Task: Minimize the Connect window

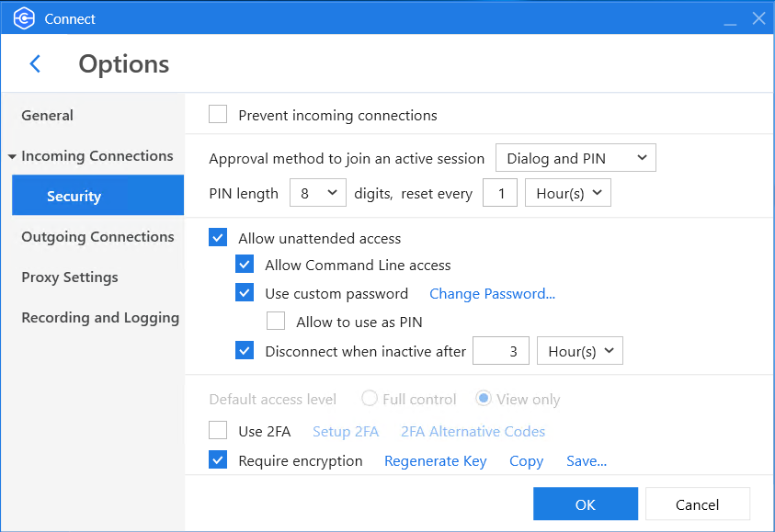Action: pyautogui.click(x=730, y=20)
